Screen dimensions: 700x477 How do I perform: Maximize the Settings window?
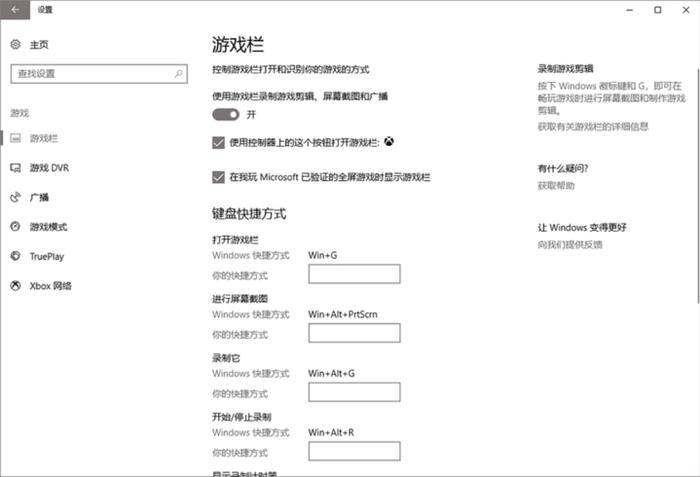point(658,9)
